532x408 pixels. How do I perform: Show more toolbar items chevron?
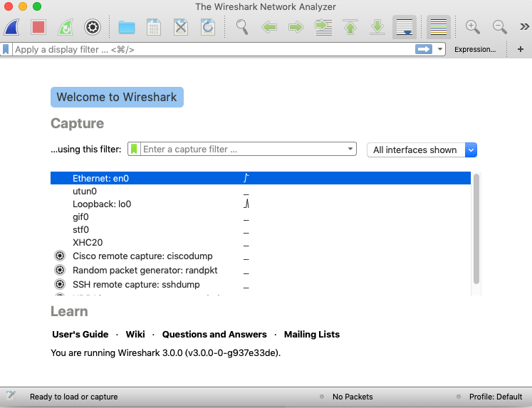(524, 27)
